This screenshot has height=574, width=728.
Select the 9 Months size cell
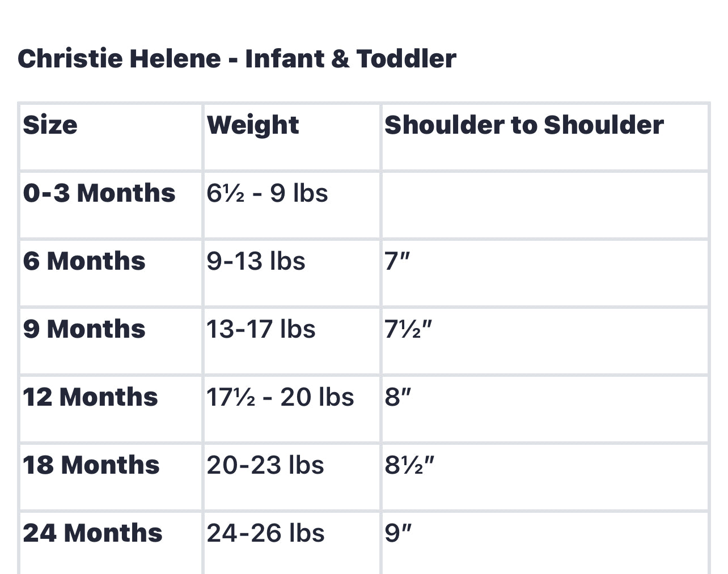point(84,329)
